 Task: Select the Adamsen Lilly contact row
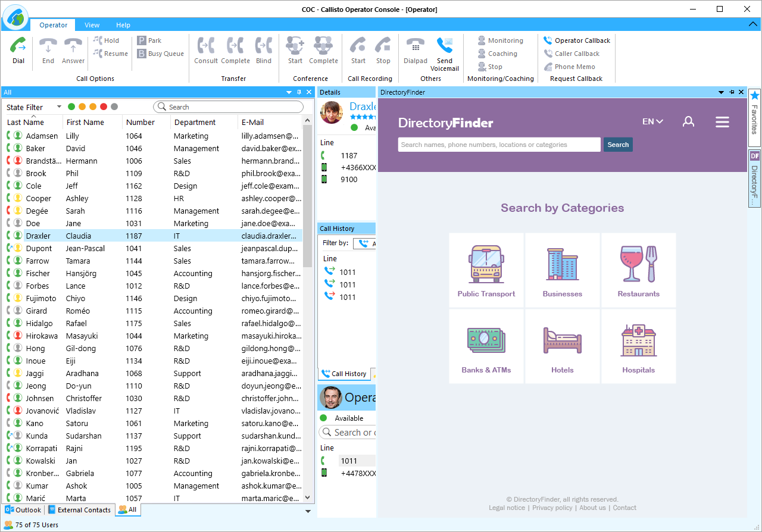click(x=154, y=136)
